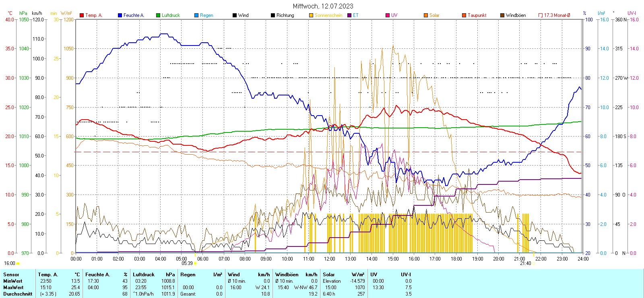The height and width of the screenshot is (298, 644).
Task: Click the orange Solar legend square
Action: tap(426, 15)
